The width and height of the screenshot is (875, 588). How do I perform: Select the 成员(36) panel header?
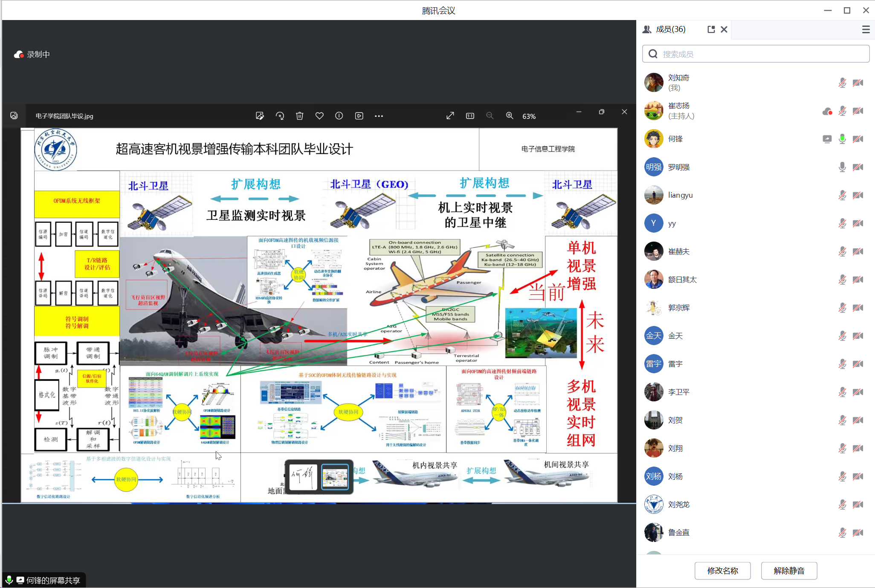click(x=671, y=29)
